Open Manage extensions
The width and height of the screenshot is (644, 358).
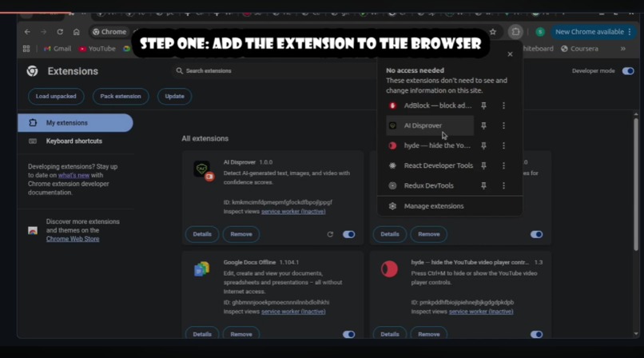click(450, 206)
